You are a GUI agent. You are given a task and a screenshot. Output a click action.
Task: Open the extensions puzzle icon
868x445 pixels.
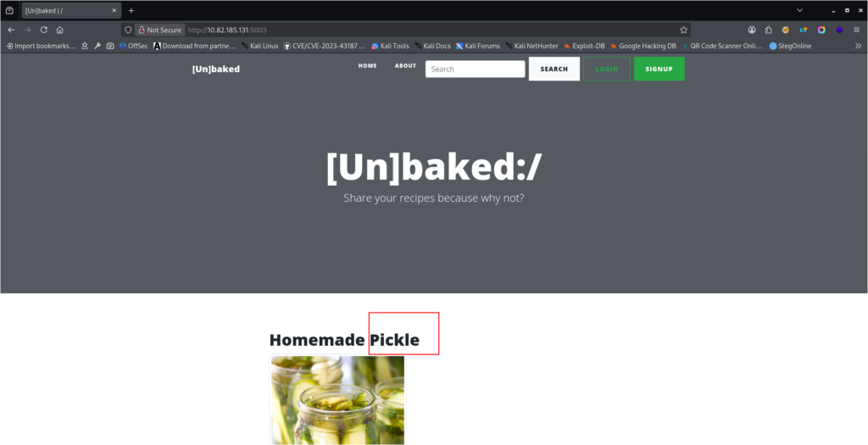768,30
